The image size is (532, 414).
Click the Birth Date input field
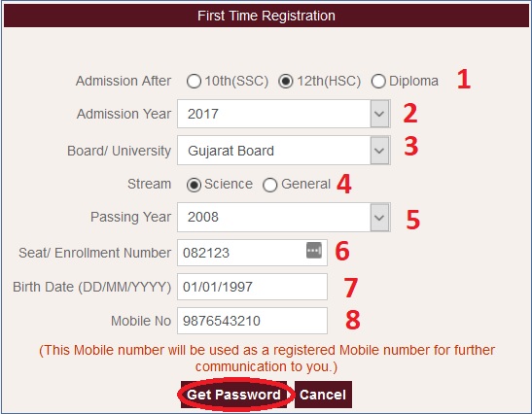pos(252,287)
